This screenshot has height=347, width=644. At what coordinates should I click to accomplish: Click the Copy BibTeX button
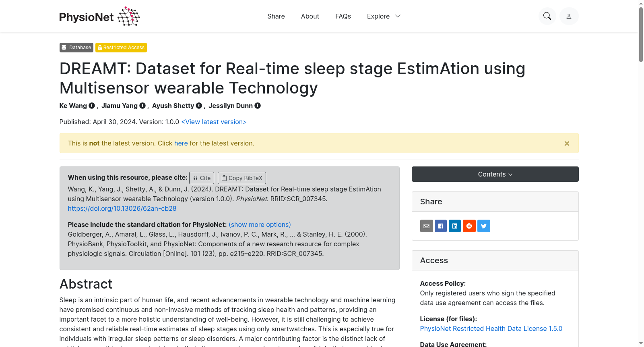click(x=242, y=178)
